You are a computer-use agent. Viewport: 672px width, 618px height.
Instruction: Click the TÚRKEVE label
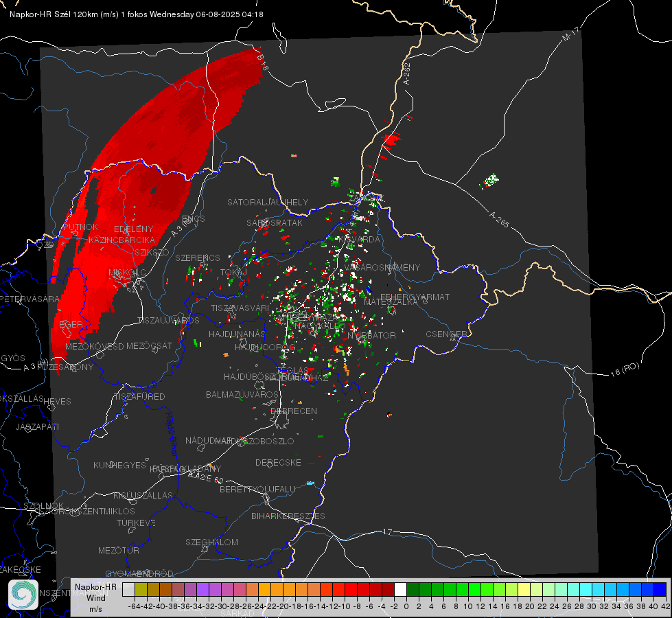click(x=136, y=523)
